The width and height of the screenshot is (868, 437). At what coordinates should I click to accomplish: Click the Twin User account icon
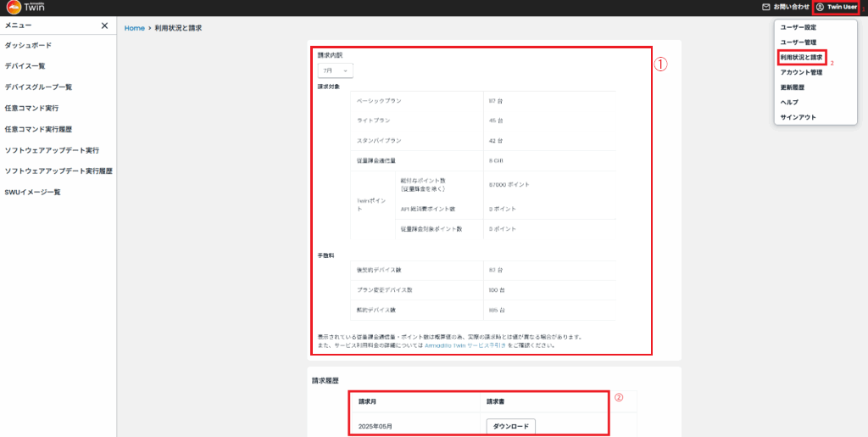coord(820,7)
